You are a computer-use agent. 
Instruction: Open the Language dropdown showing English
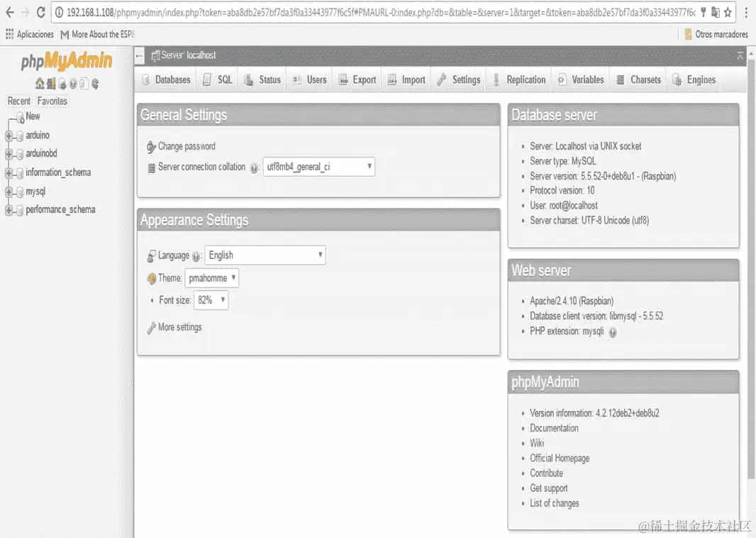pyautogui.click(x=265, y=256)
